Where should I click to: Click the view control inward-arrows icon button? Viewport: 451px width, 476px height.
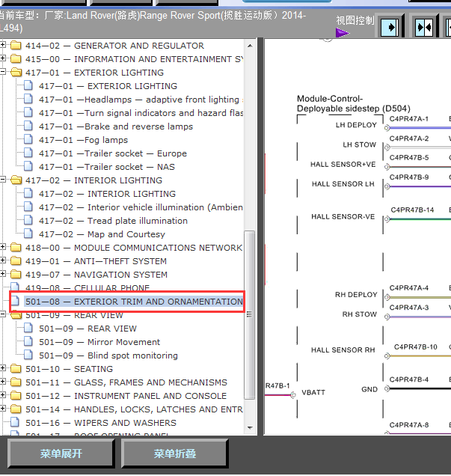pos(424,28)
